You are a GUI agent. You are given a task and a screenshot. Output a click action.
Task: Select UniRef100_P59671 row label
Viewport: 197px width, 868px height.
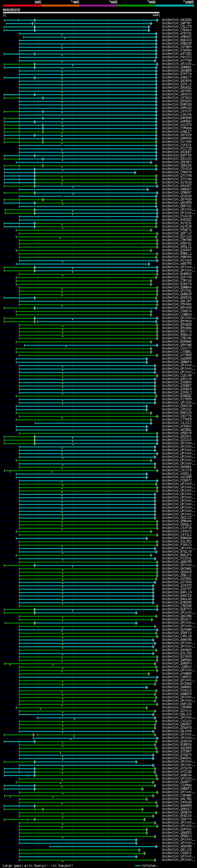[x=176, y=230]
